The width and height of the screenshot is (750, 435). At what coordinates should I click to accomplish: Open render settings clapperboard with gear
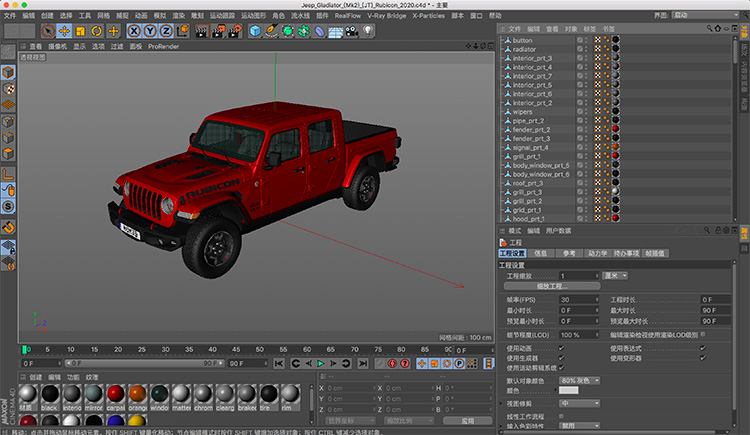click(x=234, y=31)
